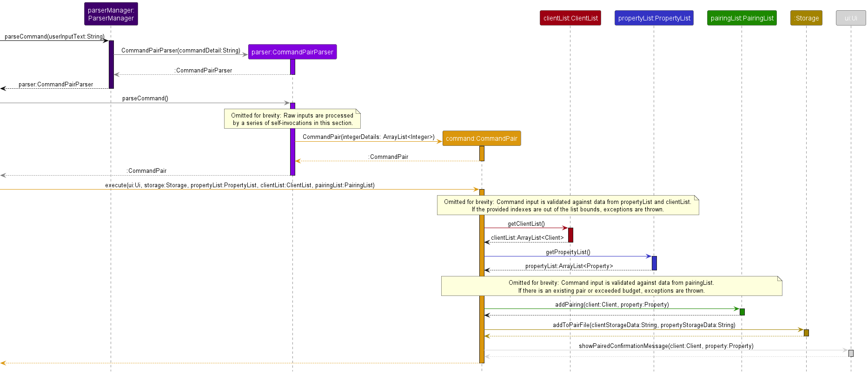Select the note about propertyList and clientList validation
868x374 pixels.
568,205
